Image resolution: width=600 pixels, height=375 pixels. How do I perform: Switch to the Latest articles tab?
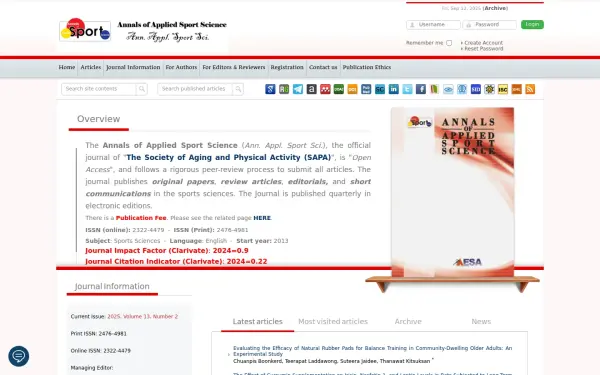pyautogui.click(x=258, y=321)
